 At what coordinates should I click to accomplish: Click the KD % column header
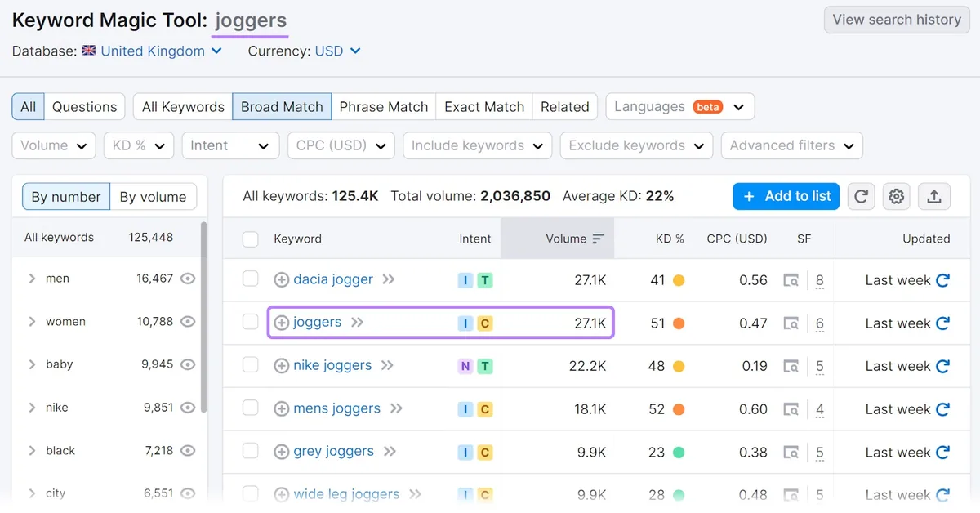pyautogui.click(x=670, y=239)
